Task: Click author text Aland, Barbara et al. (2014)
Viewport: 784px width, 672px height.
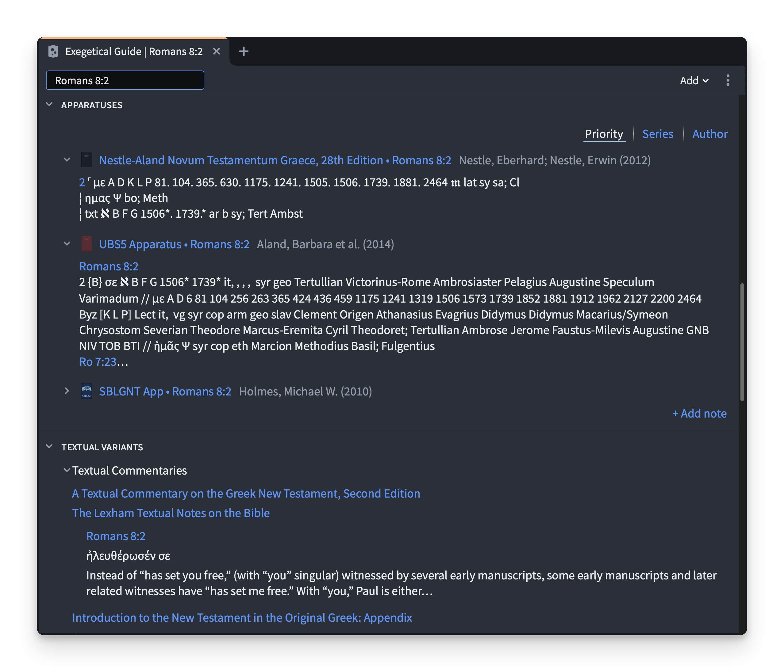Action: pyautogui.click(x=325, y=244)
